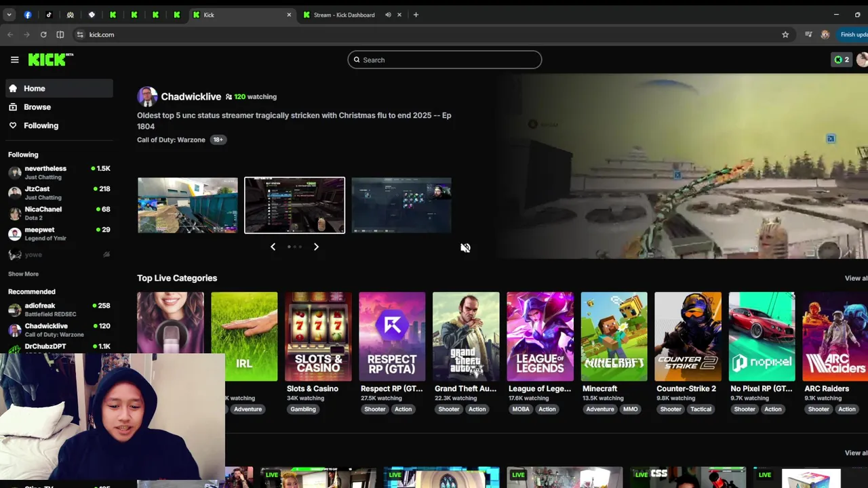Open the KICKs balance showing 2
Screen dimensions: 868x488
842,60
